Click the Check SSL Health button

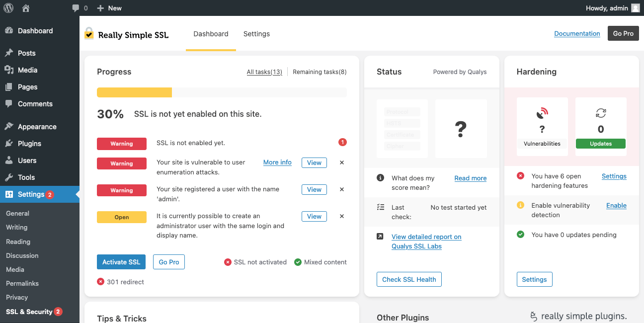(409, 279)
